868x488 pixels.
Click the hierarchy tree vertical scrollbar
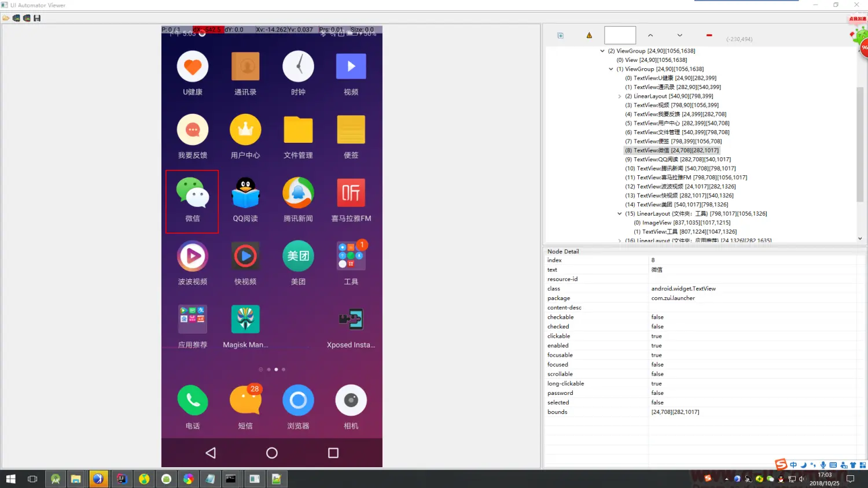[x=860, y=145]
